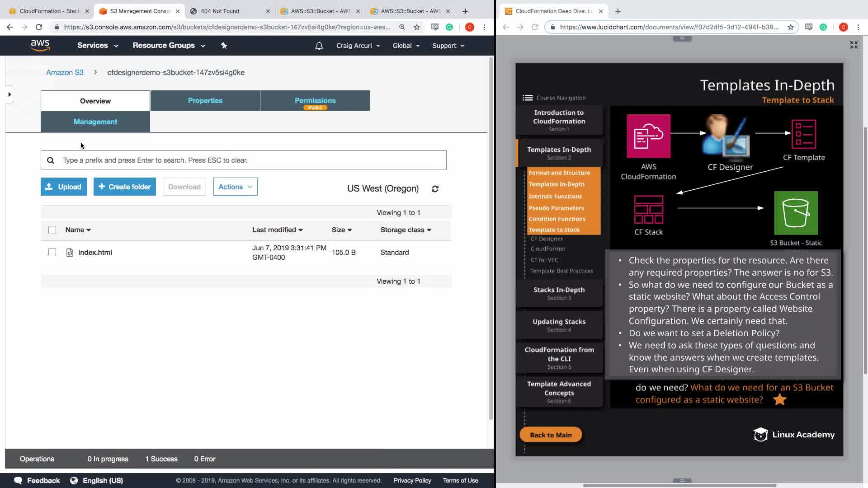
Task: Click the Course Navigation hamburger icon
Action: pos(527,98)
